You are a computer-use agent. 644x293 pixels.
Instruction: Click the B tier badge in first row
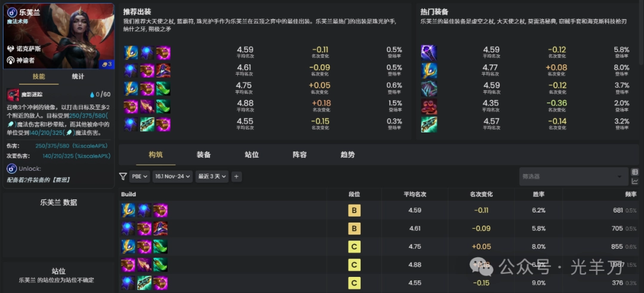[354, 211]
